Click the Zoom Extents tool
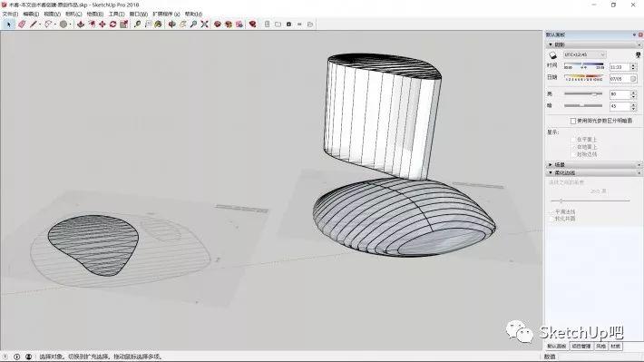The height and width of the screenshot is (362, 644). click(204, 24)
